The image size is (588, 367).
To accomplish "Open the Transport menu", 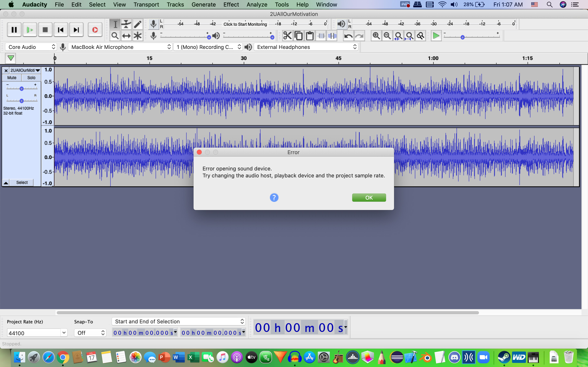I will pos(146,5).
